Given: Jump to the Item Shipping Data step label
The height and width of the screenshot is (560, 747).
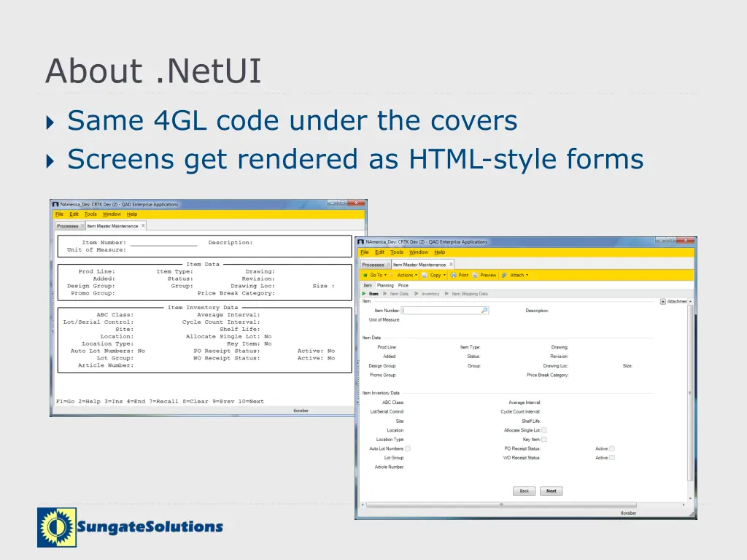Looking at the screenshot, I should (x=470, y=294).
